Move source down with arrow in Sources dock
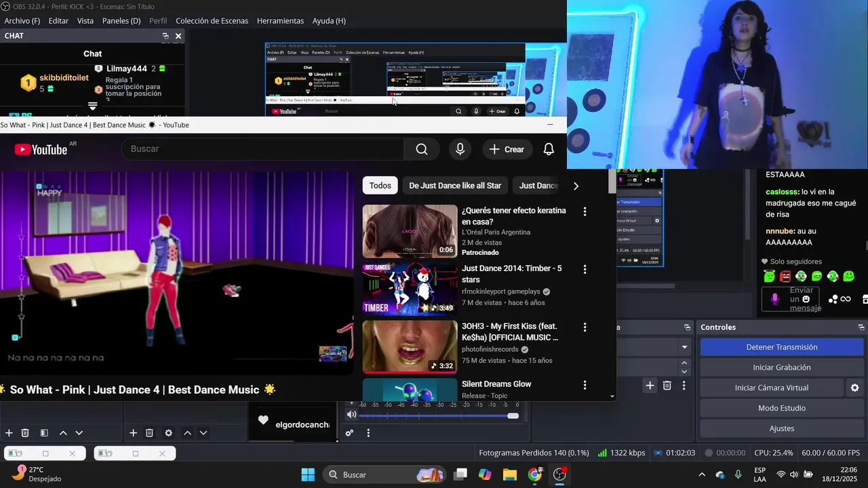868x488 pixels. click(x=203, y=433)
